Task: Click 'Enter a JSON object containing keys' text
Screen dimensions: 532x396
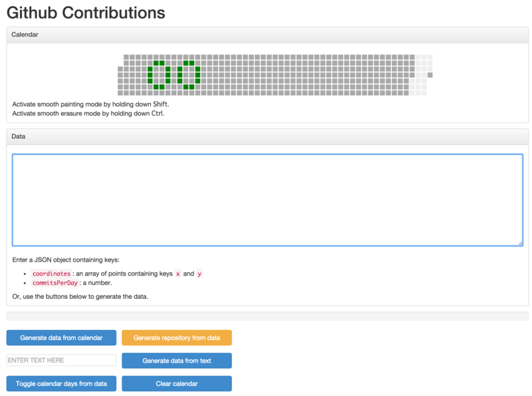Action: tap(66, 260)
